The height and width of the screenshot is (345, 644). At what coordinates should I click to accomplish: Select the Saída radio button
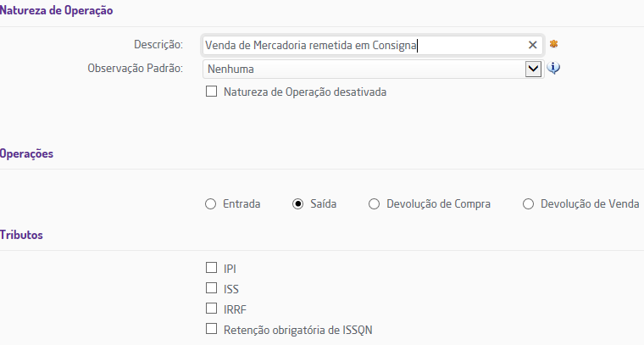point(297,203)
